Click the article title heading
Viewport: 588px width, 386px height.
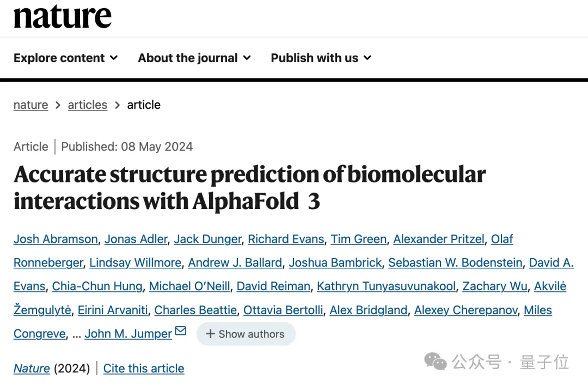(x=249, y=188)
